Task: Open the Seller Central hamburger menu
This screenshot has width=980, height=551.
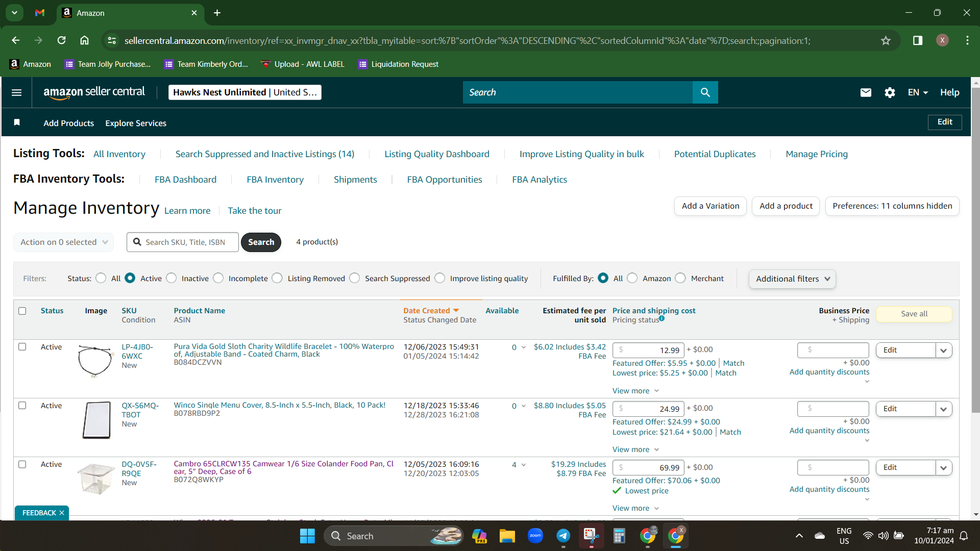Action: tap(16, 92)
